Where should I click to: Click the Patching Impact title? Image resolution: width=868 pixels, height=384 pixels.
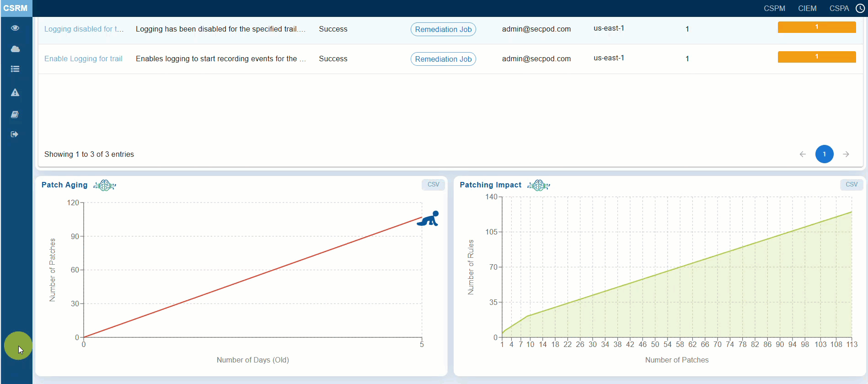point(490,185)
